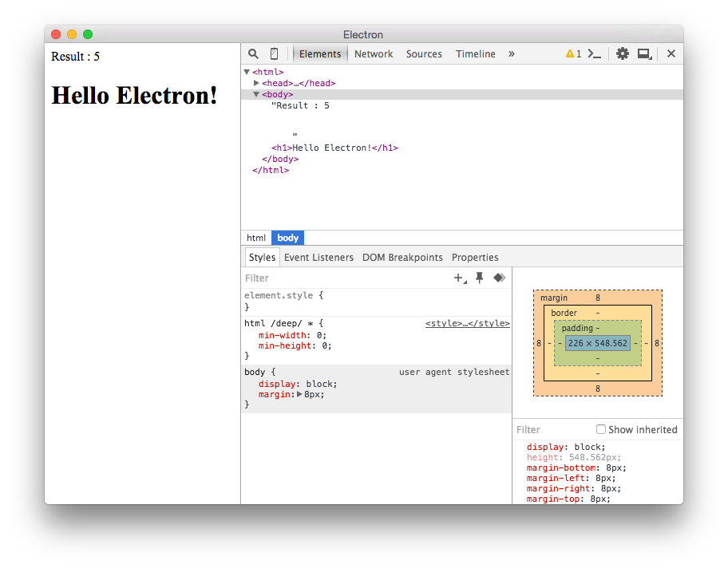Toggle element state with the pin icon
The image size is (728, 568).
(x=479, y=278)
